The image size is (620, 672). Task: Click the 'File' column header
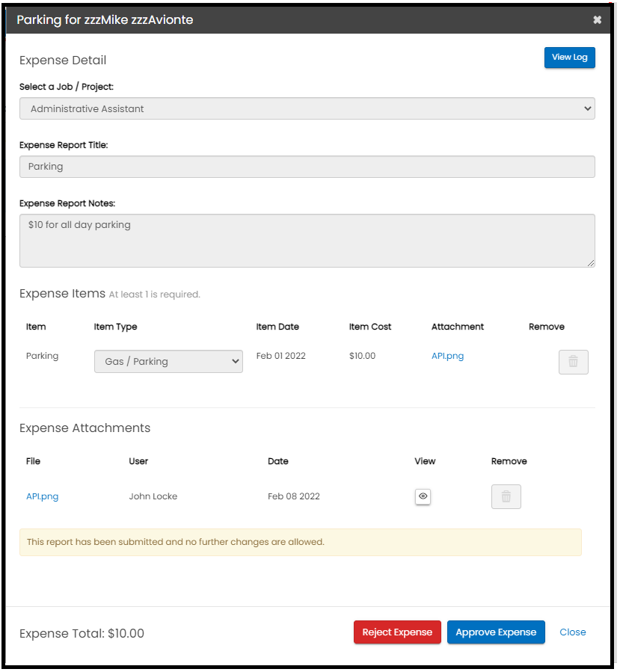[x=33, y=461]
